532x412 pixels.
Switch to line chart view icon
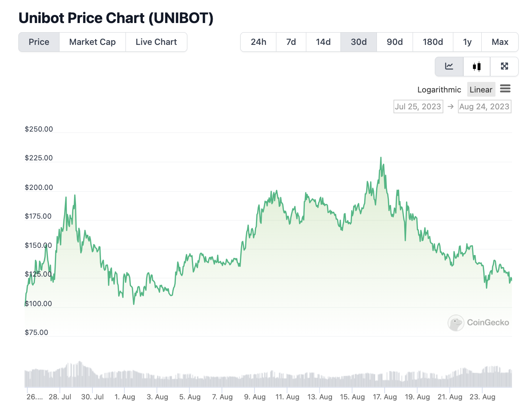449,66
